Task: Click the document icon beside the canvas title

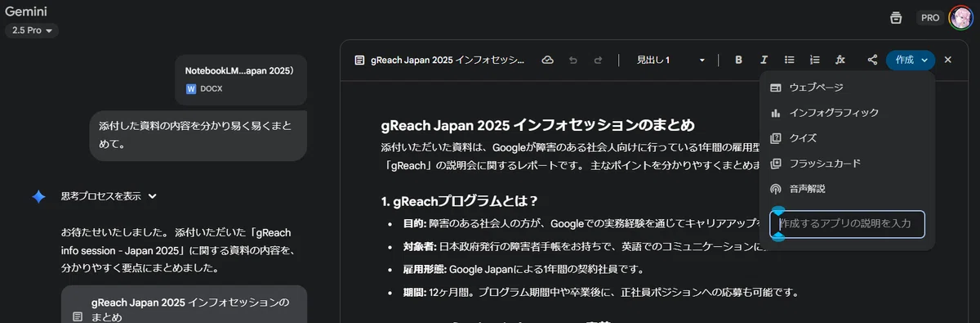Action: click(x=359, y=60)
